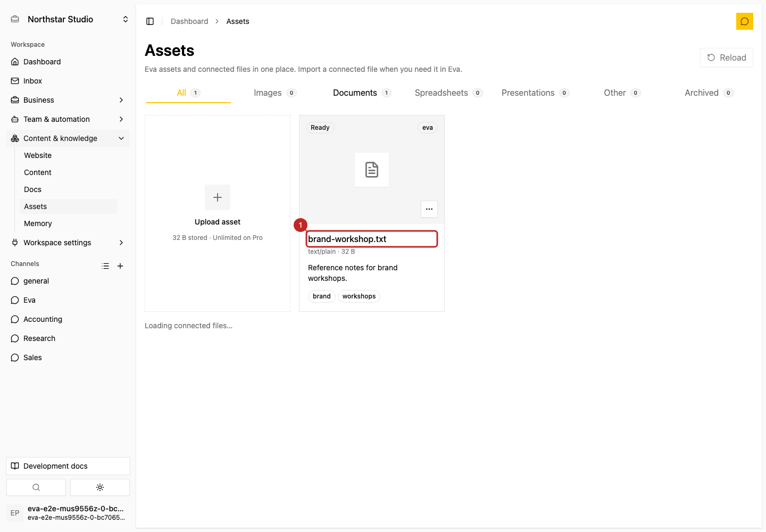Click the document thumbnail icon

click(372, 170)
